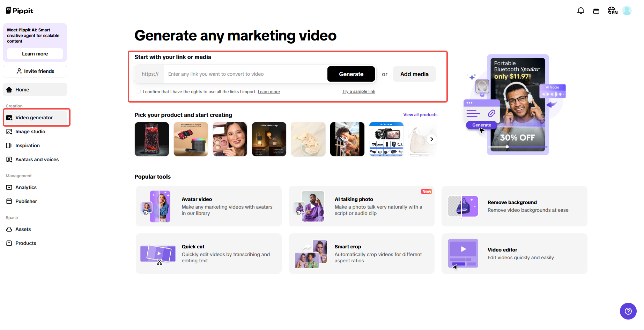This screenshot has width=644, height=330.
Task: Open notifications via the bell icon
Action: (580, 10)
